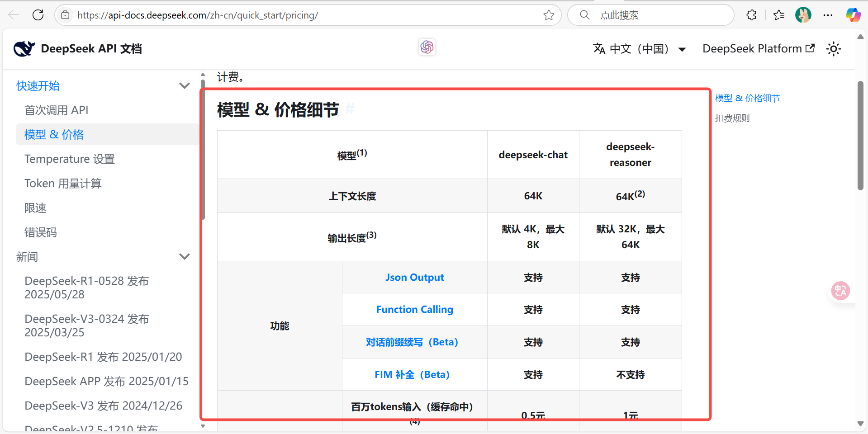Open the favorites list icon
The width and height of the screenshot is (868, 434).
pos(779,15)
